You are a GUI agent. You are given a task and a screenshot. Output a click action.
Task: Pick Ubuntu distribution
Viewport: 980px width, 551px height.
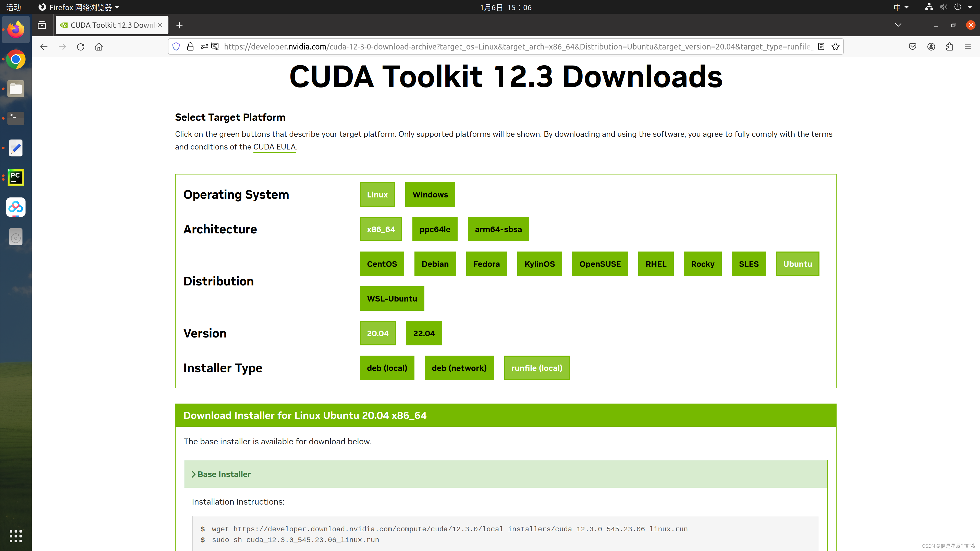tap(798, 264)
